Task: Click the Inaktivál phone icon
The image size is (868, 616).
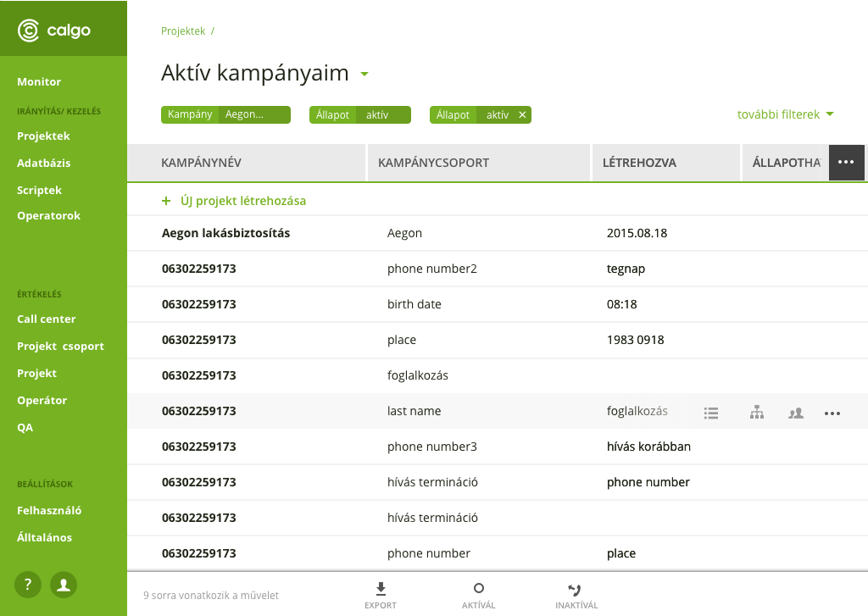Action: coord(576,589)
